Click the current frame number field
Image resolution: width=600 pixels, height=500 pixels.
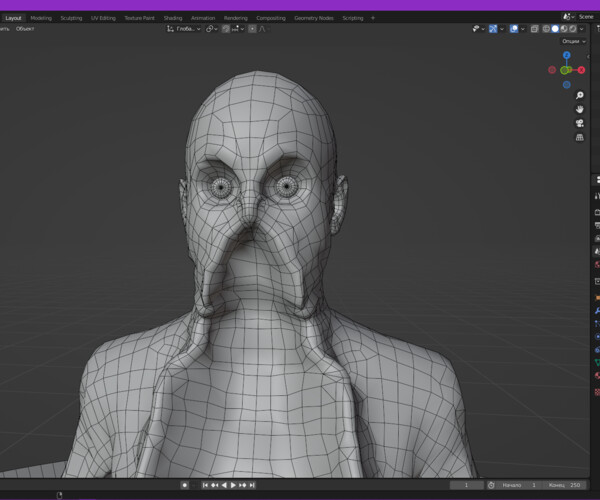[x=466, y=485]
